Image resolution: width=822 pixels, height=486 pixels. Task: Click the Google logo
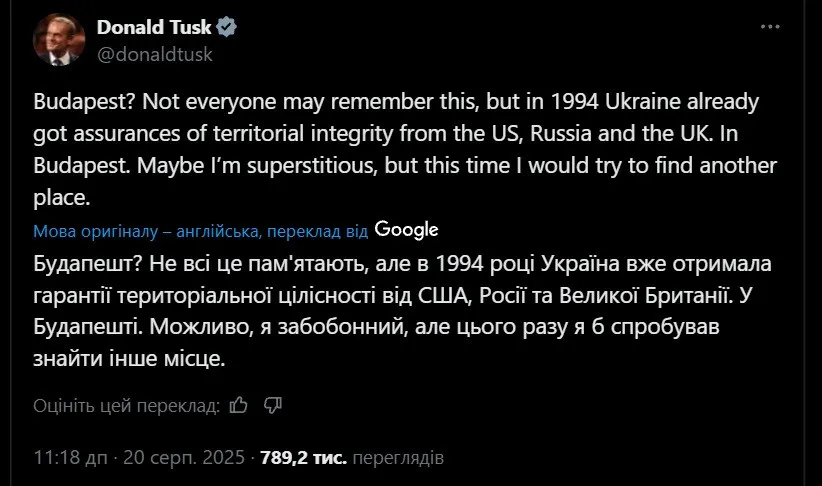click(x=406, y=230)
